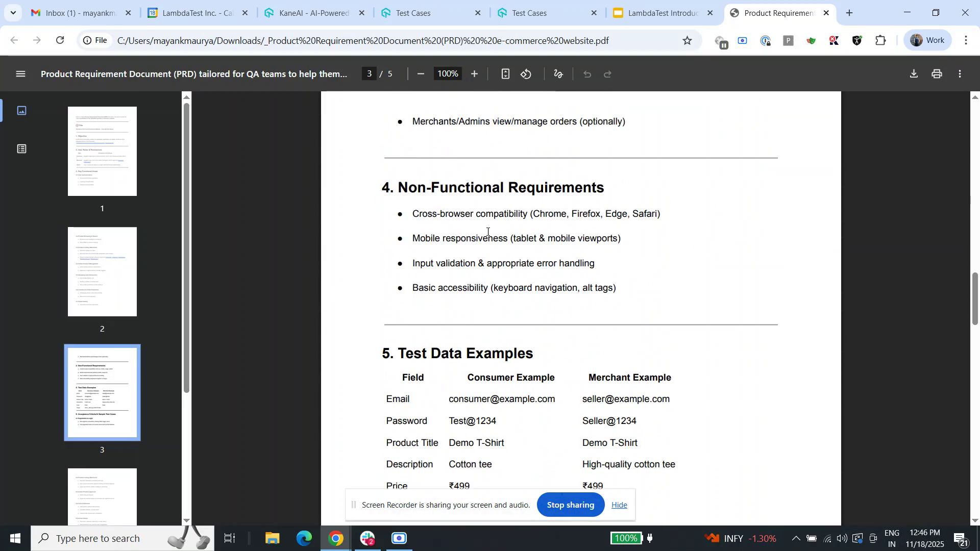
Task: Toggle the document outline panel
Action: point(21,149)
